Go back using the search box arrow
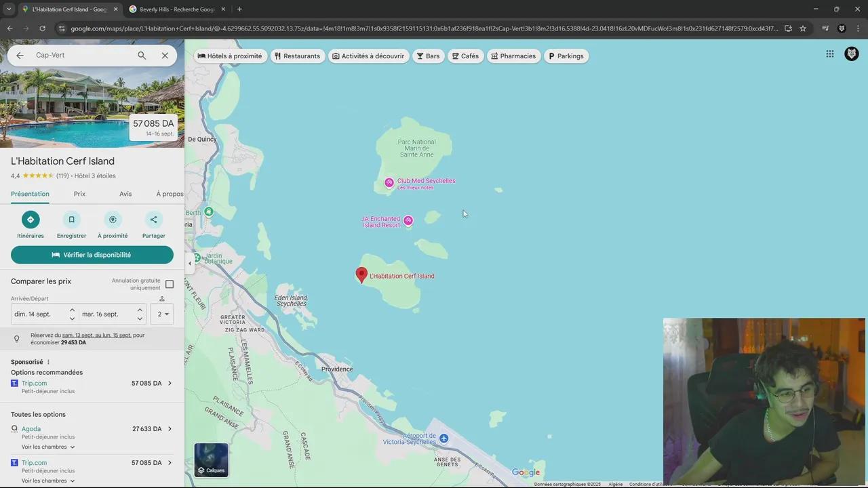The image size is (868, 488). pyautogui.click(x=20, y=56)
